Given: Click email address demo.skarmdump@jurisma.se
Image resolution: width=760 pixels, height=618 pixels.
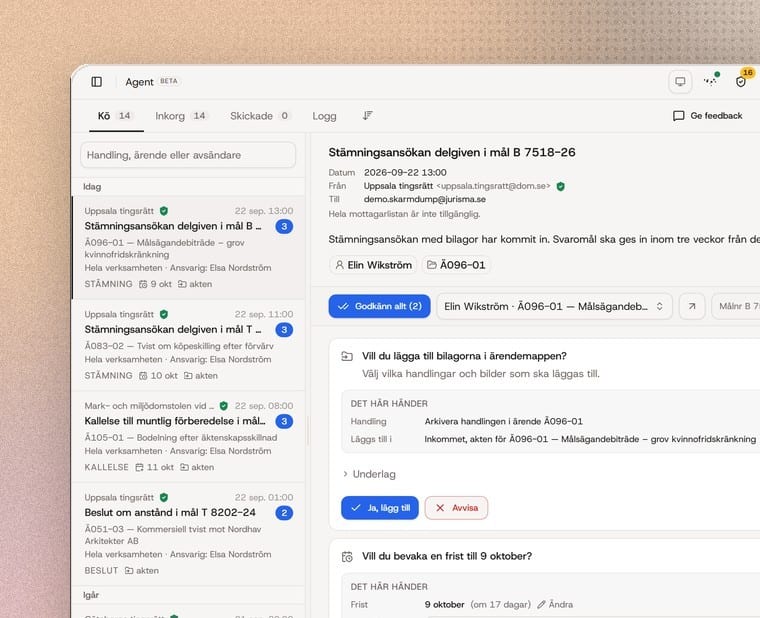Looking at the screenshot, I should click(x=425, y=199).
